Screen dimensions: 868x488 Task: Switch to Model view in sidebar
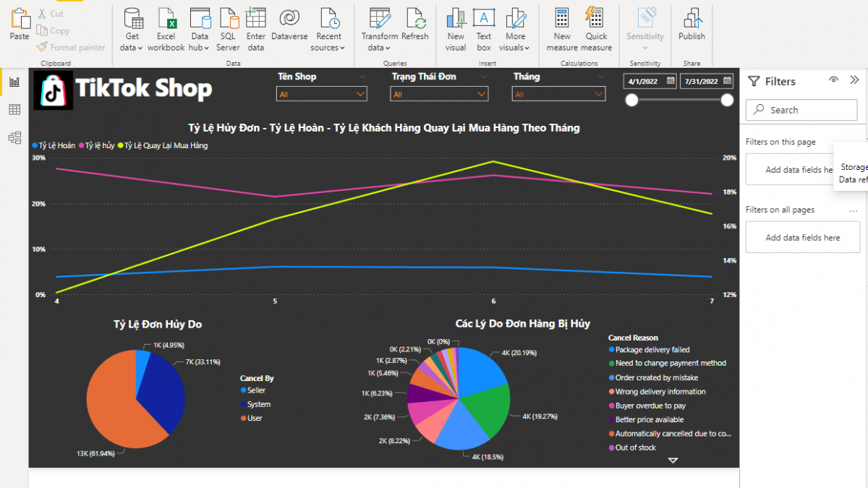14,137
